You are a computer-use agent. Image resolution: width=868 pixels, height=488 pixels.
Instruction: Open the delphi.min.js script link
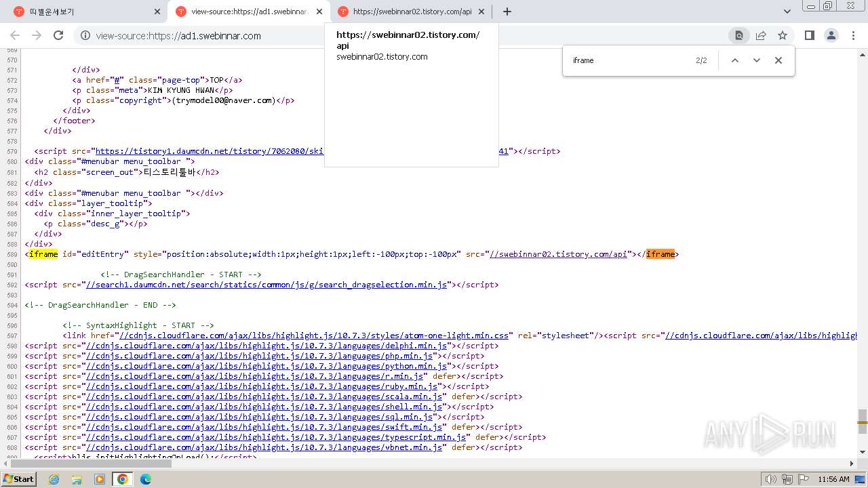(266, 346)
